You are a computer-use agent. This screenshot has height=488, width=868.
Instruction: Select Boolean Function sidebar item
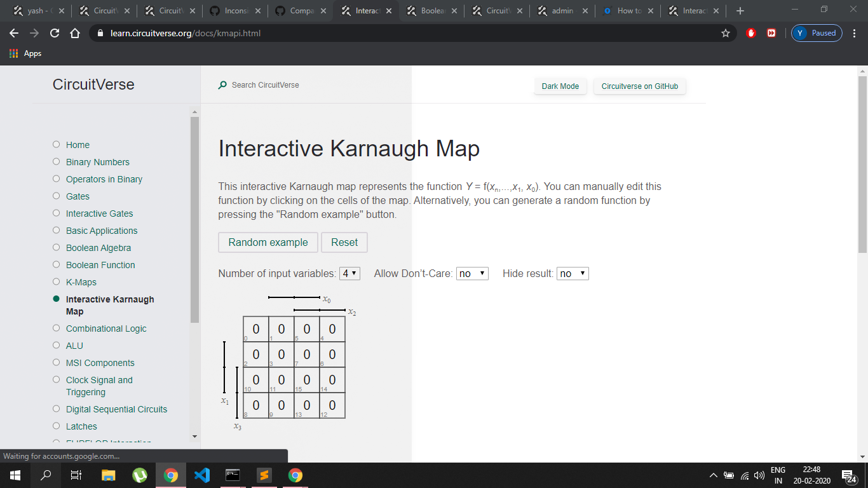[x=100, y=265]
